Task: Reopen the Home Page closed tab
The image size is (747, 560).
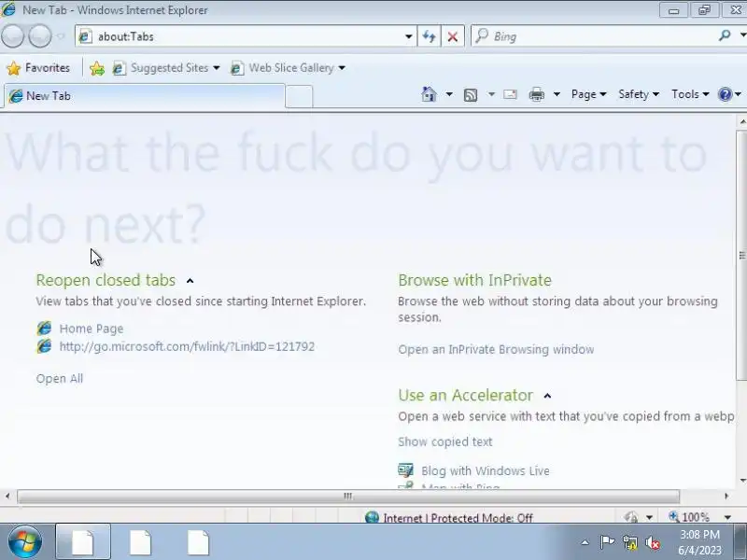Action: pyautogui.click(x=91, y=329)
